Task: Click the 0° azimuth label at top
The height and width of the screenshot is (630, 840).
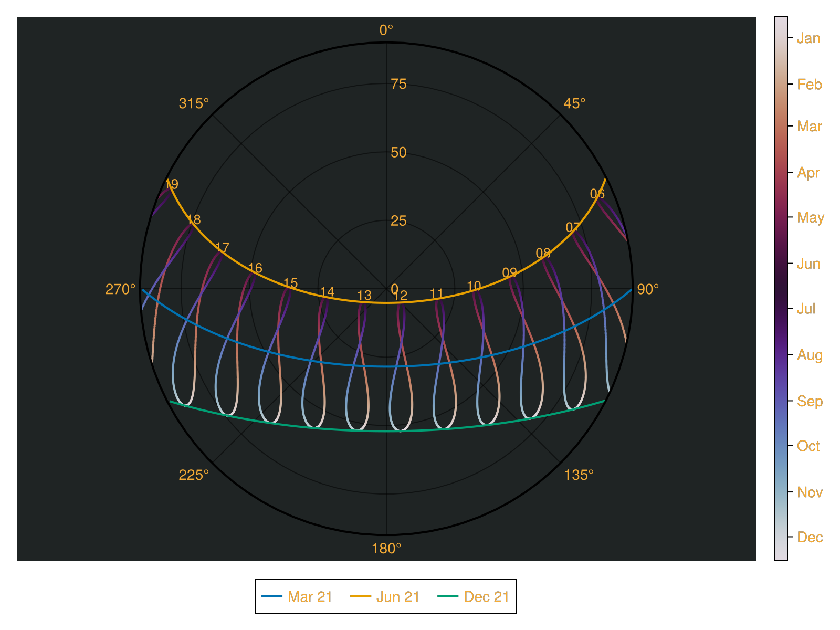Action: point(386,30)
